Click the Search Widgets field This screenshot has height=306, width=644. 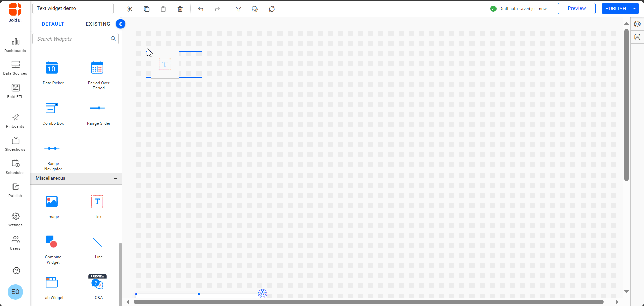(73, 39)
